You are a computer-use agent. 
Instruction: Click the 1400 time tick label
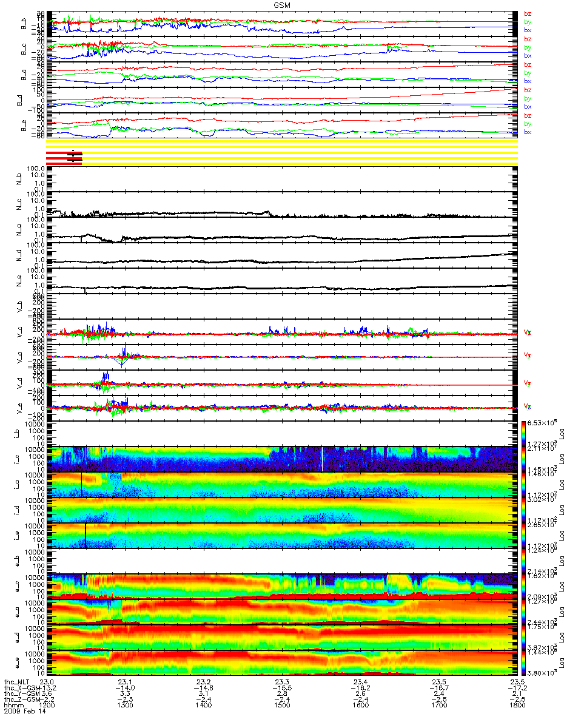tap(203, 706)
